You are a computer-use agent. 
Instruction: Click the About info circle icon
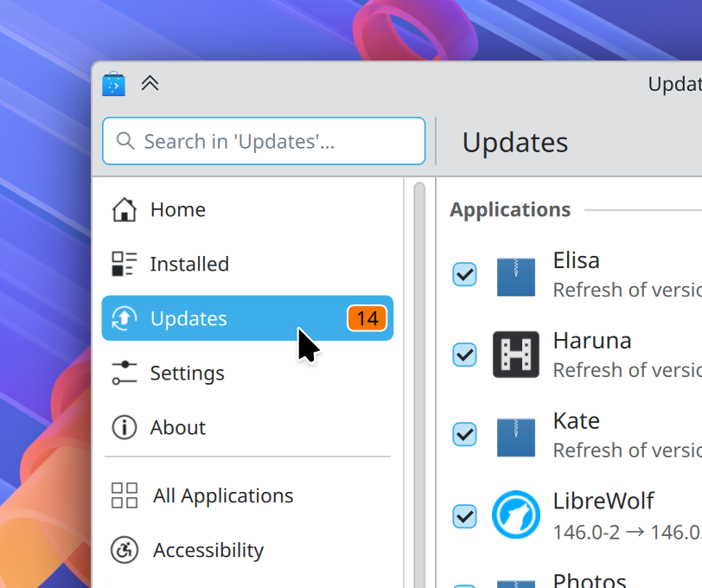124,427
